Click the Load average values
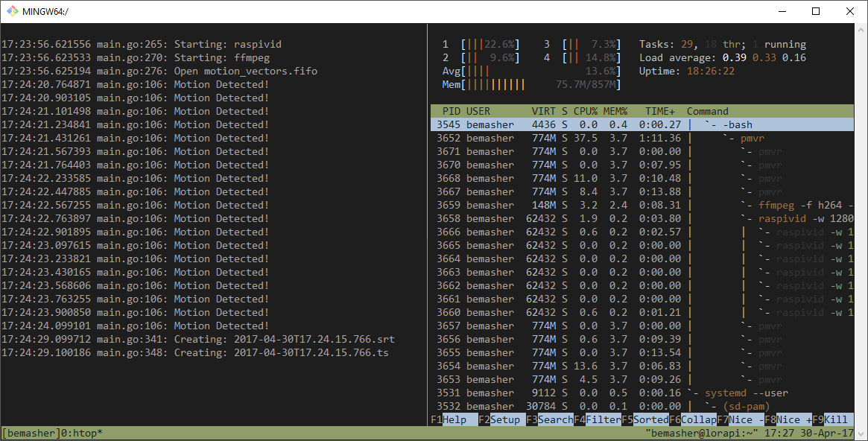The height and width of the screenshot is (441, 868). pyautogui.click(x=764, y=57)
